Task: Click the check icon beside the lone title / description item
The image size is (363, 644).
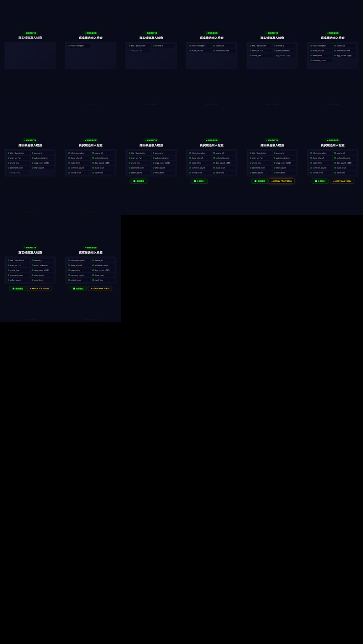Action: coord(69,46)
